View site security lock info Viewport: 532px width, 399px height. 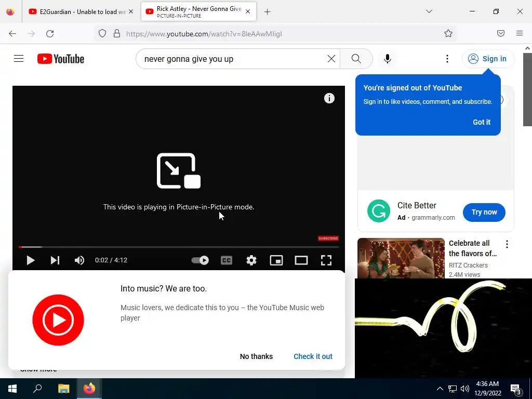[117, 33]
